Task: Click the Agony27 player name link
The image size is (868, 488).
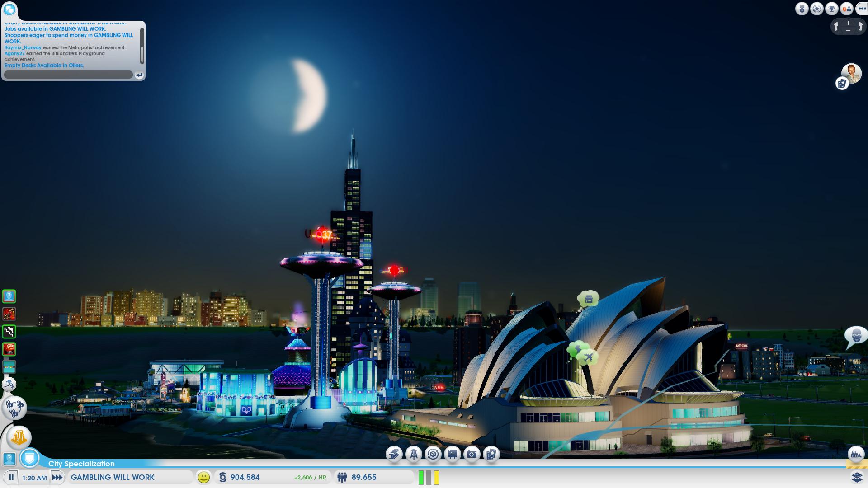Action: (14, 53)
